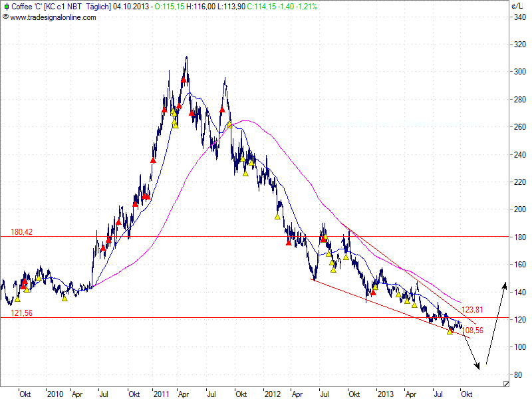Click the downward black forecast arrowhead near 85
Image resolution: width=532 pixels, height=399 pixels.
point(477,365)
